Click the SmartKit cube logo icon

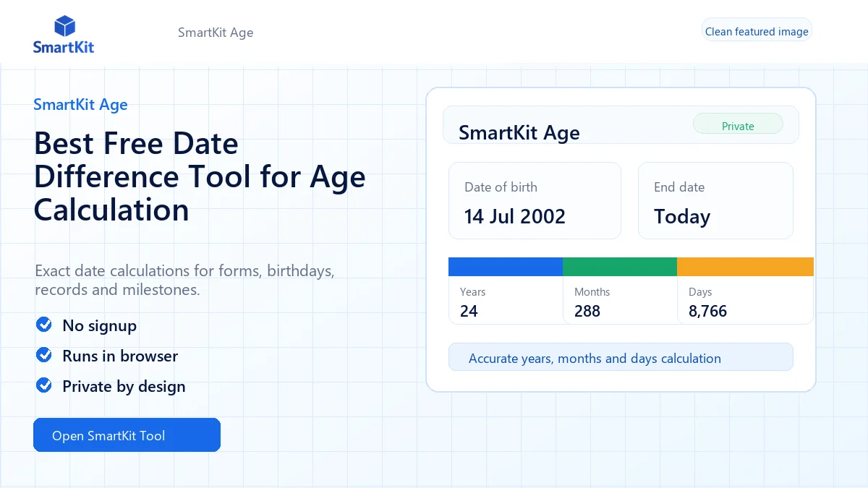click(x=65, y=26)
